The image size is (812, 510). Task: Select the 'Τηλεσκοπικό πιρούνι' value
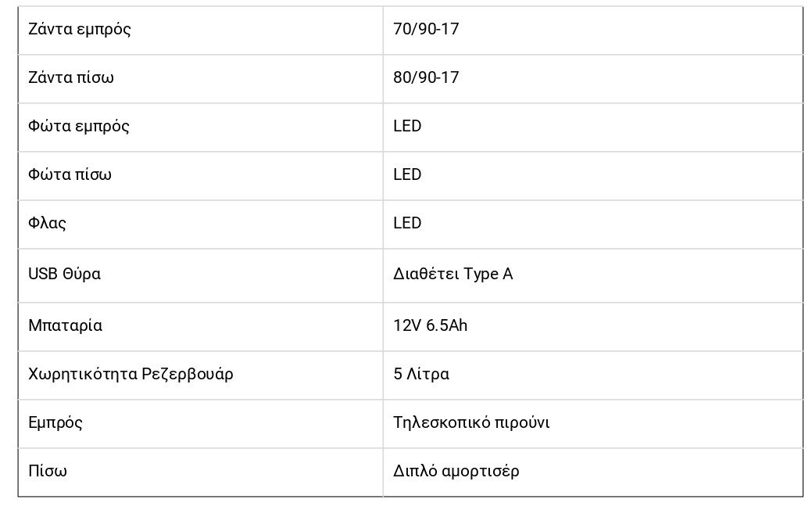click(471, 422)
